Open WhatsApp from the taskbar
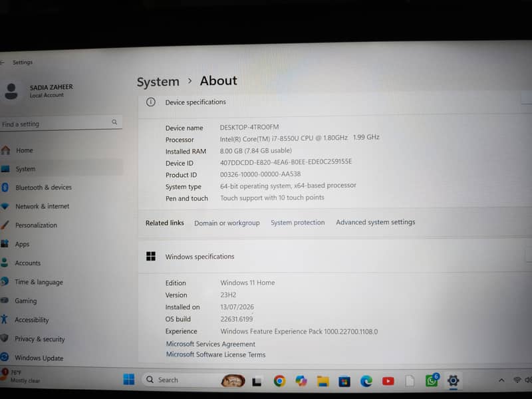The width and height of the screenshot is (532, 399). (x=432, y=380)
